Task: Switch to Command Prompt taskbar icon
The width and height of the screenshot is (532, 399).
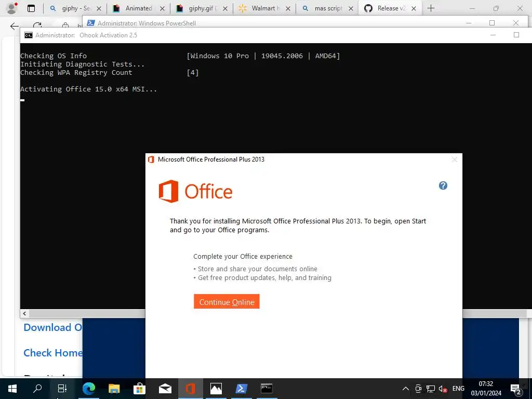Action: 267,389
